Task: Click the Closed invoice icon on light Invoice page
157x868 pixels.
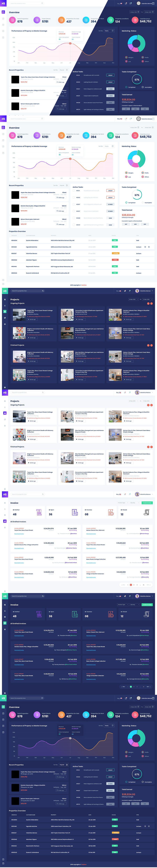Action: coord(147,512)
